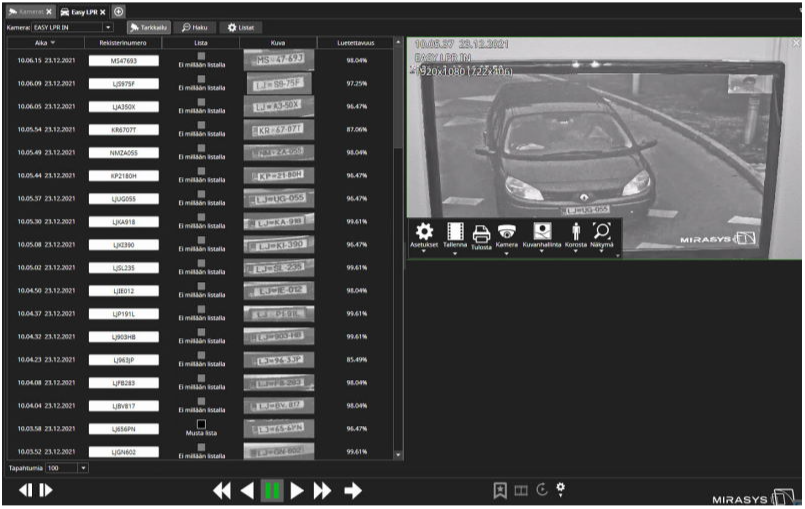The image size is (805, 509).
Task: Open Kuvanhallinta image control icon
Action: click(543, 231)
